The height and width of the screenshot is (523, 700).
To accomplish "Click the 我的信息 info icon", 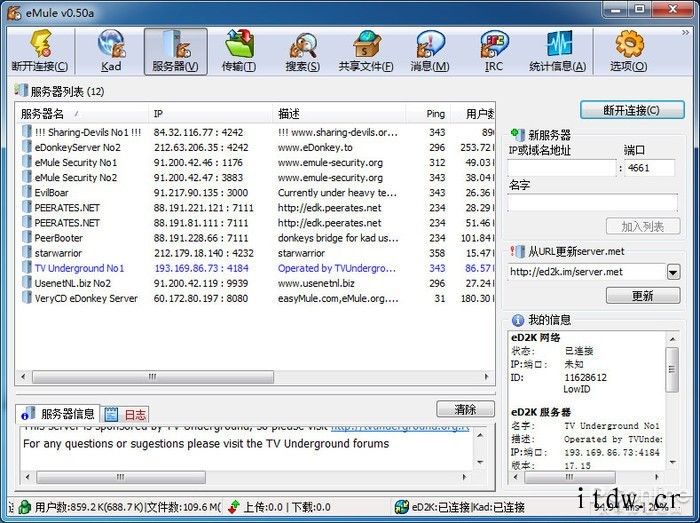I will click(x=517, y=320).
